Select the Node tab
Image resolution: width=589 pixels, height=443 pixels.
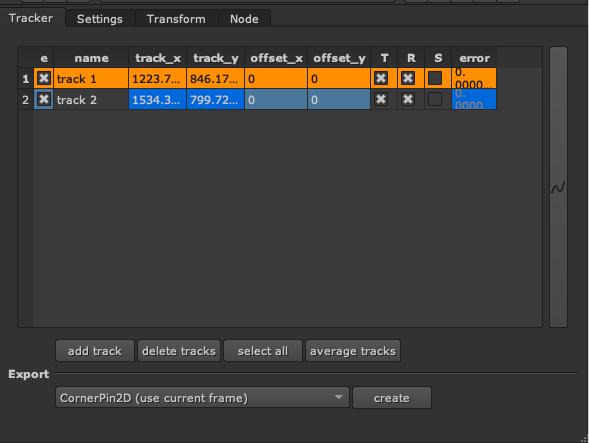[x=244, y=19]
